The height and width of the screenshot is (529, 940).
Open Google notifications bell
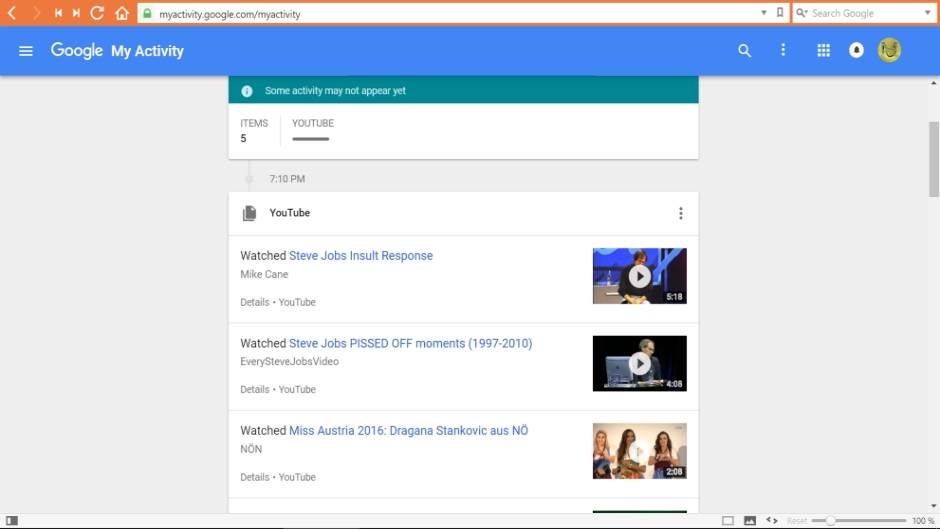coord(856,51)
